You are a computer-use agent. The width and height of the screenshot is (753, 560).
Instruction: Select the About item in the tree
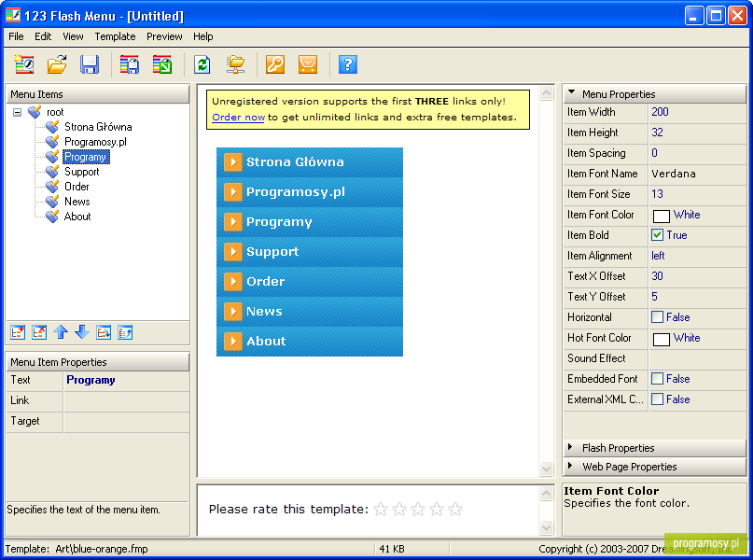point(77,217)
